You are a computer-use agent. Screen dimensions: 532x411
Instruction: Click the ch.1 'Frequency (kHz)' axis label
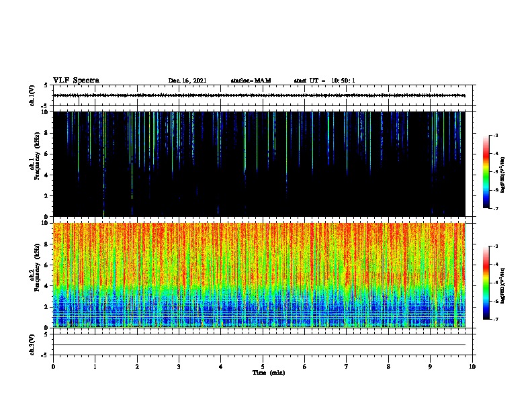click(38, 156)
